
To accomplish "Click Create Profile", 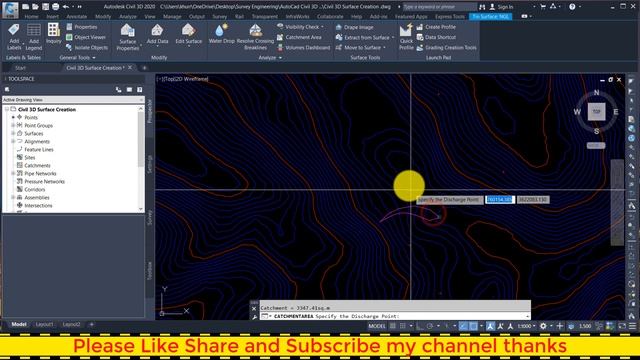I will (436, 27).
